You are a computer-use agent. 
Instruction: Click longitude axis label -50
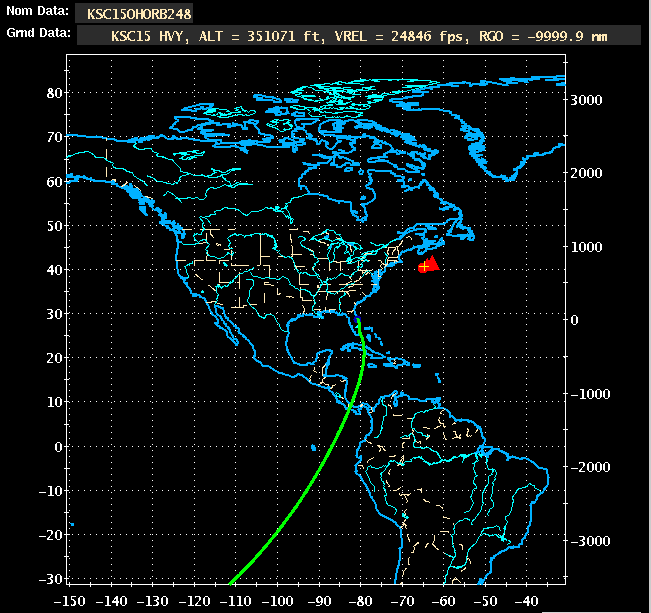click(x=485, y=601)
